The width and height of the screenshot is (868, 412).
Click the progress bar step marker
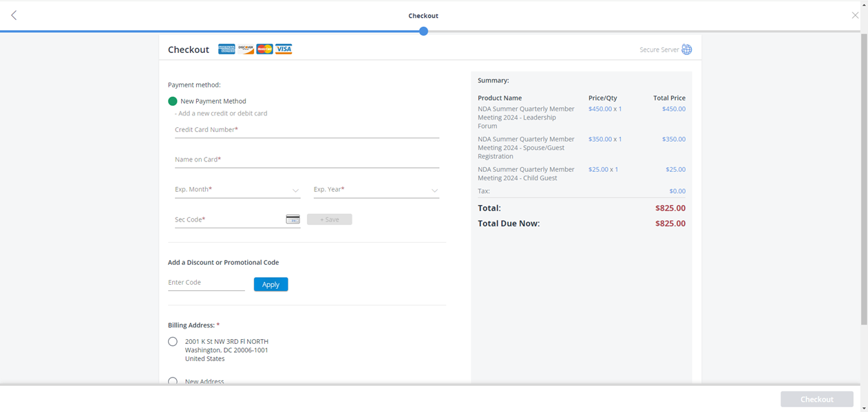(x=423, y=31)
